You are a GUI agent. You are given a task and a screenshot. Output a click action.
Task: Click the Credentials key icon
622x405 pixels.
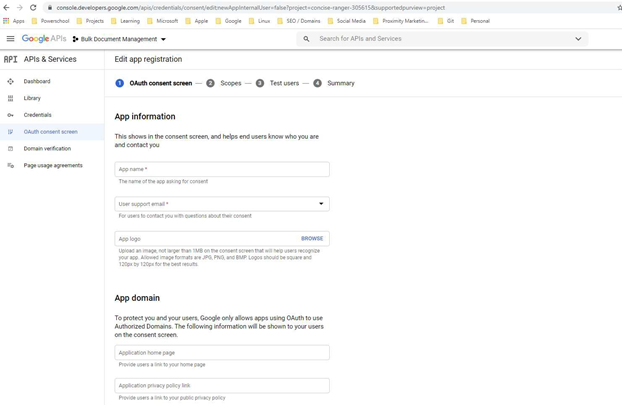pos(11,115)
